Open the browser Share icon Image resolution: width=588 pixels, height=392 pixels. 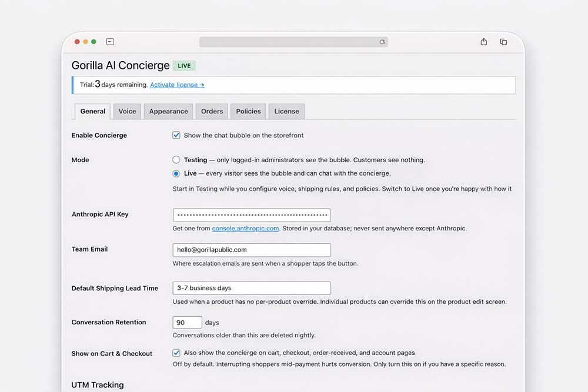tap(484, 42)
